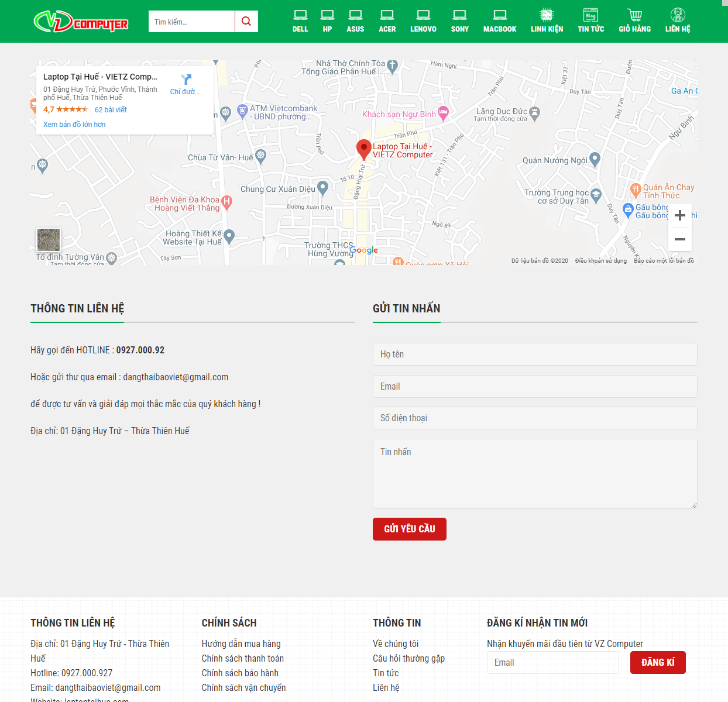Viewport: 728px width, 702px height.
Task: Zoom in the map with plus
Action: pyautogui.click(x=680, y=215)
